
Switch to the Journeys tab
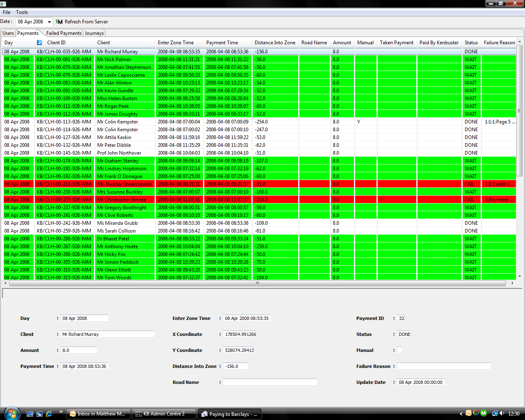point(94,33)
